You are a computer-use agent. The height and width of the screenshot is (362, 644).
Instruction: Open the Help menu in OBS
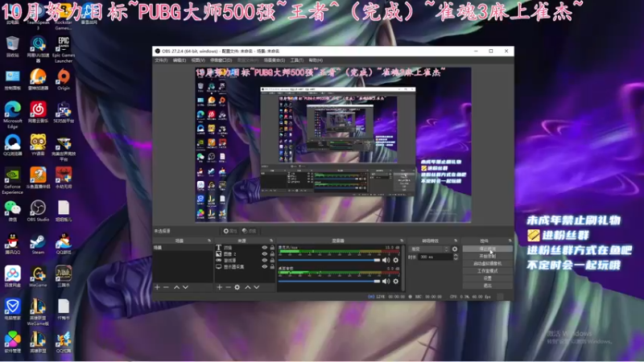(x=316, y=60)
